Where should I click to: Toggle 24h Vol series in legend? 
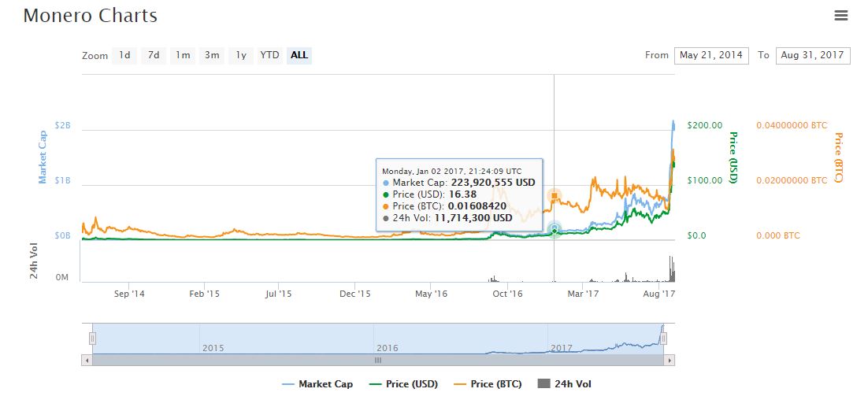tap(563, 384)
